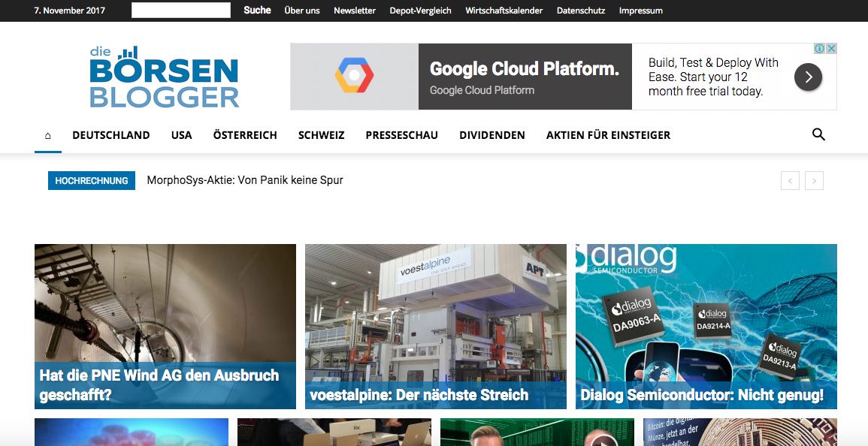Open the Deutschland menu section
Viewport: 868px width, 446px height.
111,135
